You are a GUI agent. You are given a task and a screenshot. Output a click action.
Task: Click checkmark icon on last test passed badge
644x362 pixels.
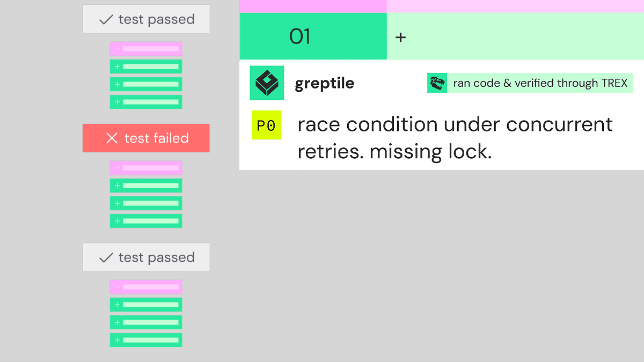106,258
